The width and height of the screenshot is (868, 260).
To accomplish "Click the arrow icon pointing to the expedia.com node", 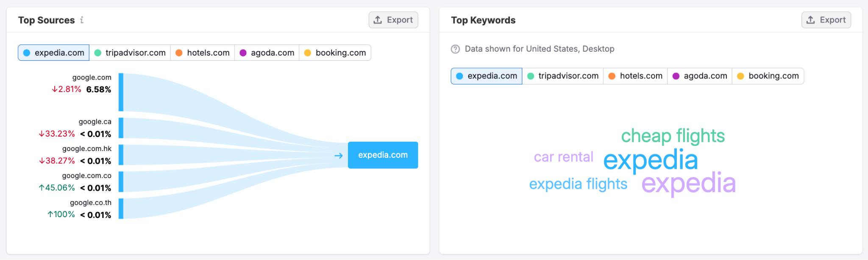I will 338,155.
